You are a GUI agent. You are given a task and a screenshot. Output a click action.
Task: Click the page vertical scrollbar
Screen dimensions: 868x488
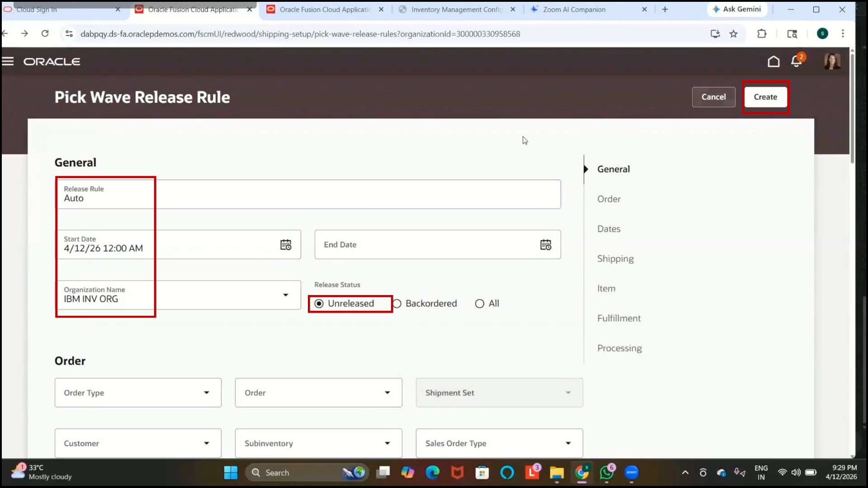pos(852,108)
